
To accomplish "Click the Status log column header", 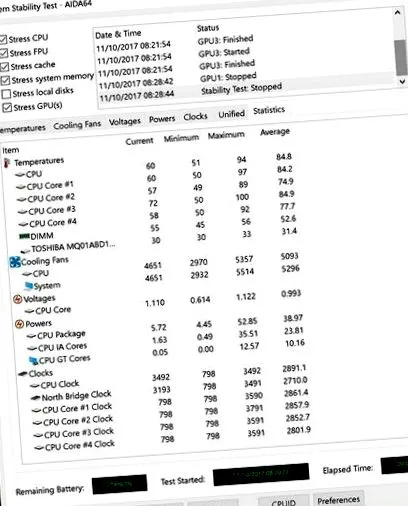I will pos(208,28).
